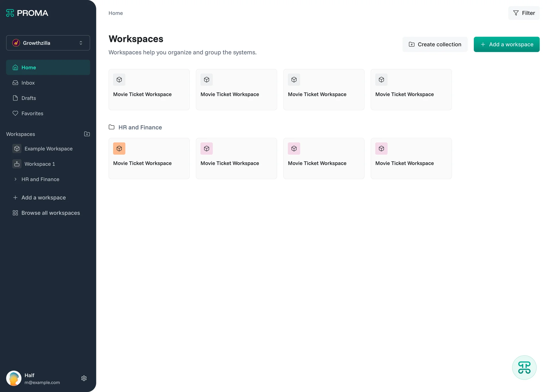Click the new collection icon beside Workspaces heading

click(x=87, y=134)
